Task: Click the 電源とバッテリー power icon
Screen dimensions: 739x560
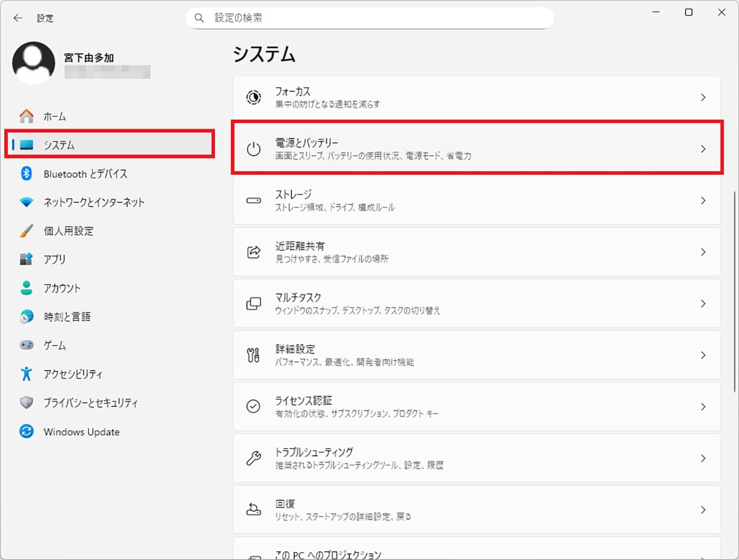Action: coord(254,148)
